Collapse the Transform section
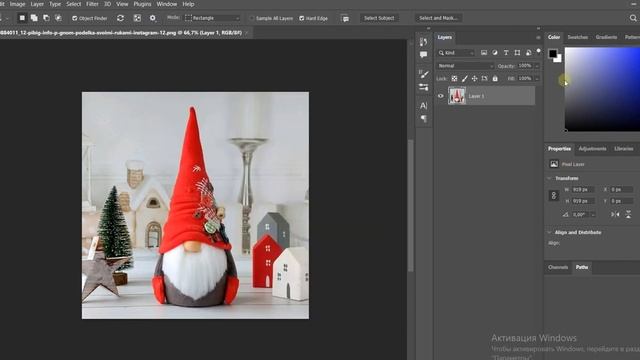 tap(549, 178)
